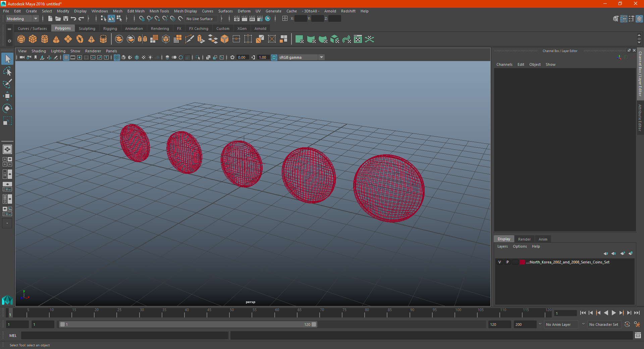Open the No Character Set dropdown
Screen dimensions: 644x349
(604, 325)
